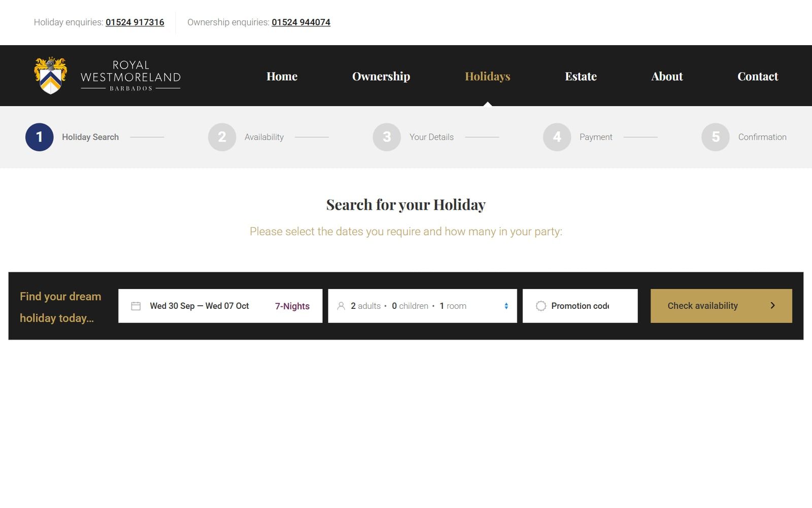Click the Royal Westmoreland Barbados wordmark

click(x=130, y=76)
